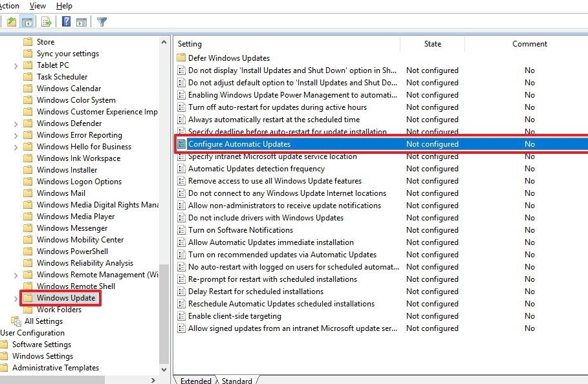This screenshot has height=384, width=588.
Task: Select the Extended tab
Action: pyautogui.click(x=196, y=381)
